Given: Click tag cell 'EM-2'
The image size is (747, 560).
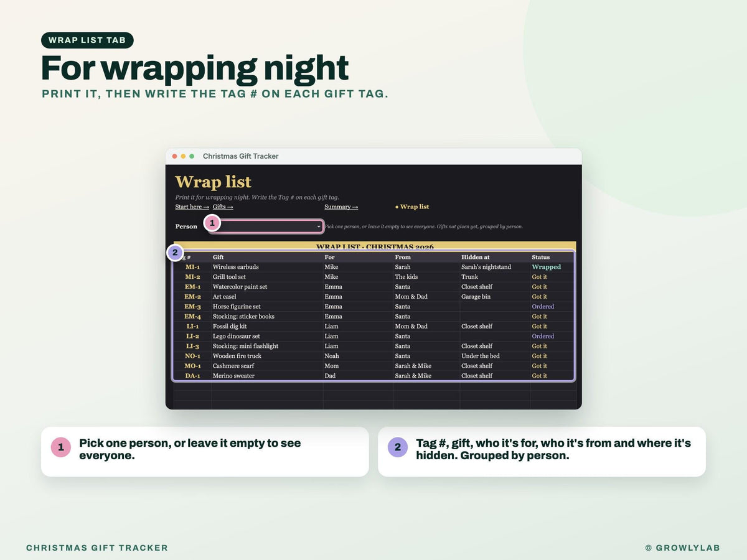Looking at the screenshot, I should 192,297.
